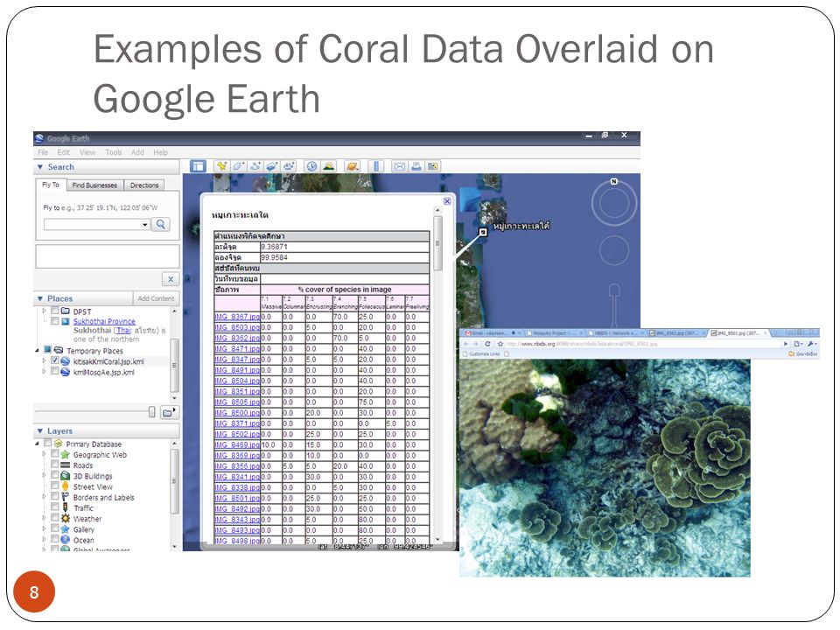The height and width of the screenshot is (630, 840).
Task: Collapse the Layers panel triangle
Action: [40, 430]
